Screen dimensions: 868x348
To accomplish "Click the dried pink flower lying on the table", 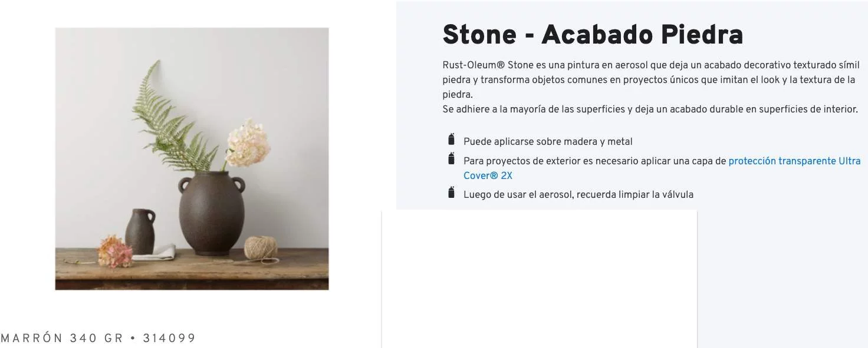I will point(114,251).
